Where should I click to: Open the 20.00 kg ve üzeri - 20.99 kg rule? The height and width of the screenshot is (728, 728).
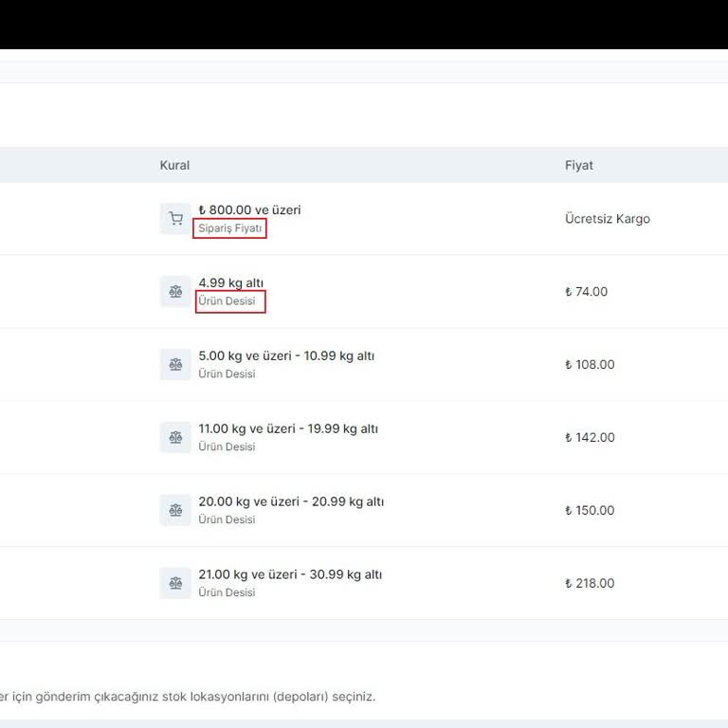point(291,501)
